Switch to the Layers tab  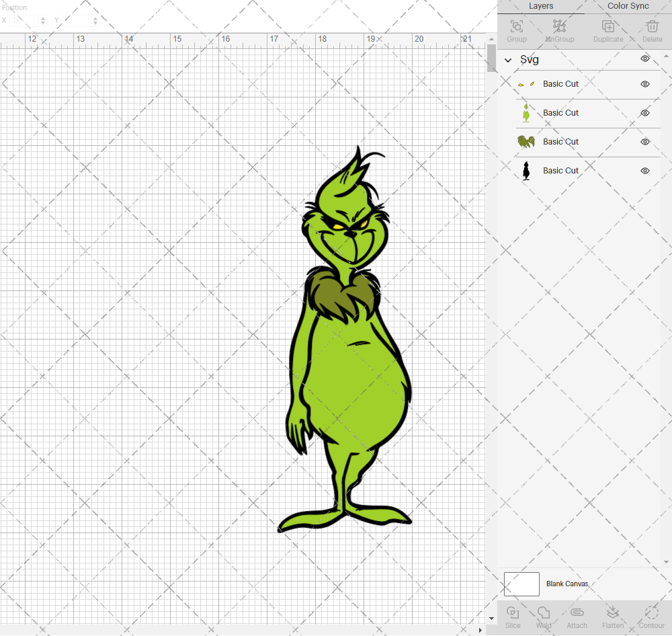click(x=541, y=6)
